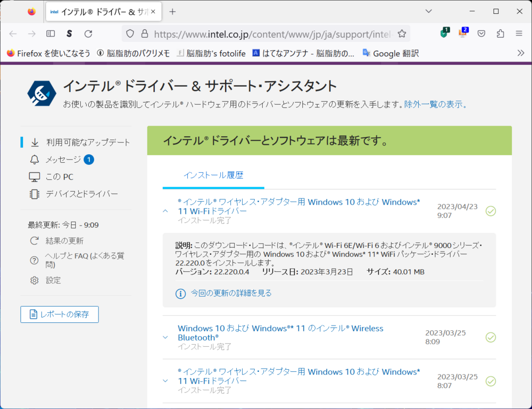
Task: View site security padlock info
Action: pyautogui.click(x=145, y=34)
